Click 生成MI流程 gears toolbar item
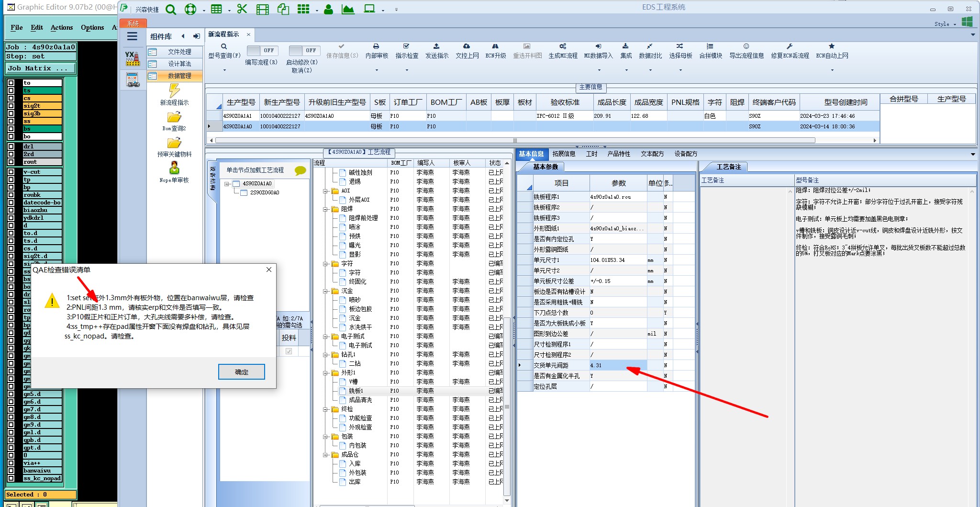Viewport: 980px width, 507px height. click(x=563, y=51)
